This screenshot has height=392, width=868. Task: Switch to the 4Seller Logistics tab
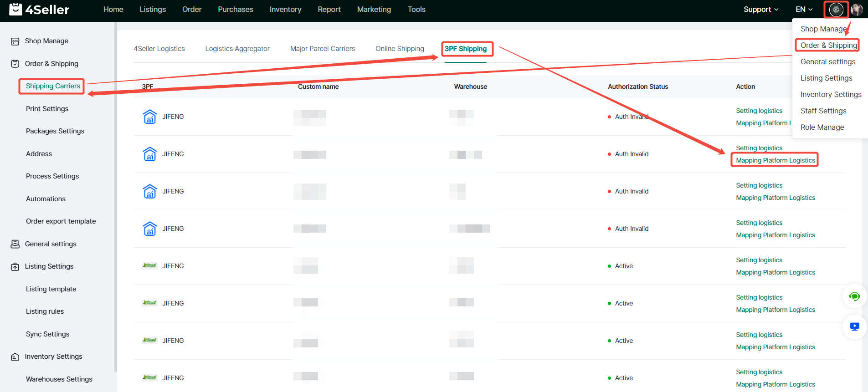pos(159,49)
